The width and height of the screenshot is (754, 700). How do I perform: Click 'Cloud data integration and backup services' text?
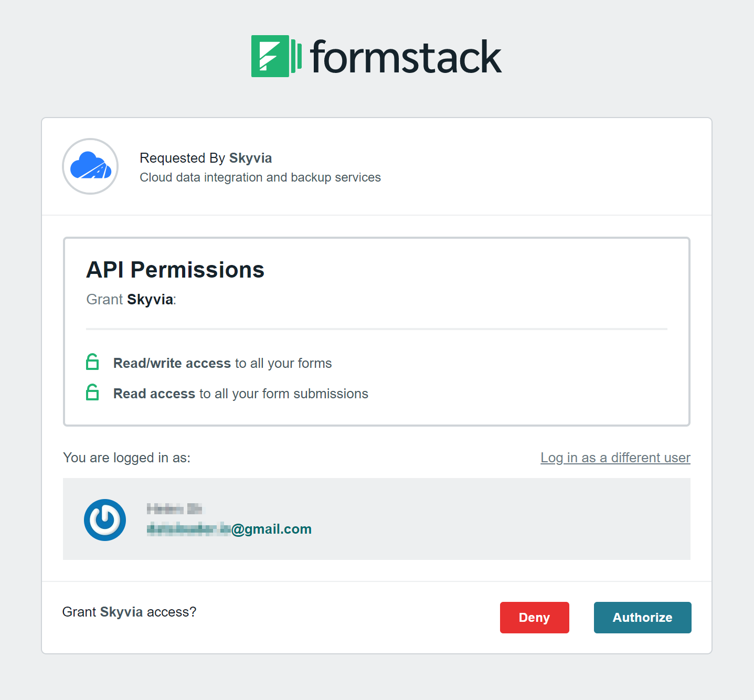tap(260, 177)
